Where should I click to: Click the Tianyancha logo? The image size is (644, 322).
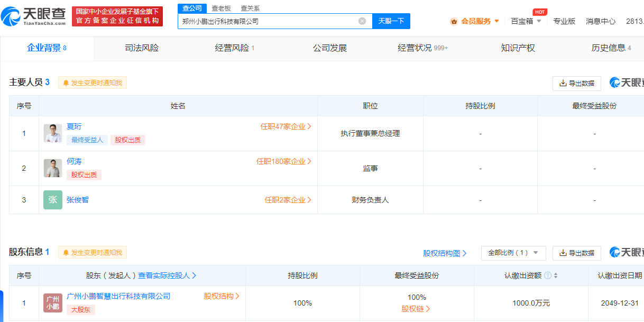(34, 16)
